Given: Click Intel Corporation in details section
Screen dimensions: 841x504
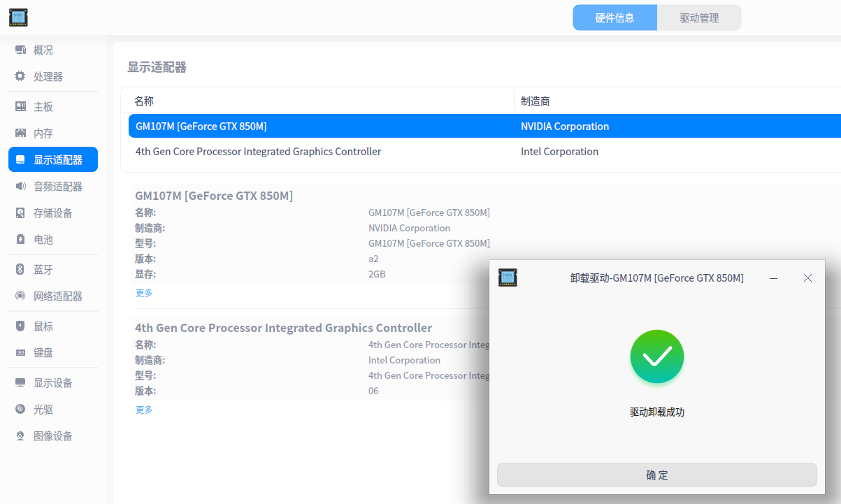Looking at the screenshot, I should point(404,360).
